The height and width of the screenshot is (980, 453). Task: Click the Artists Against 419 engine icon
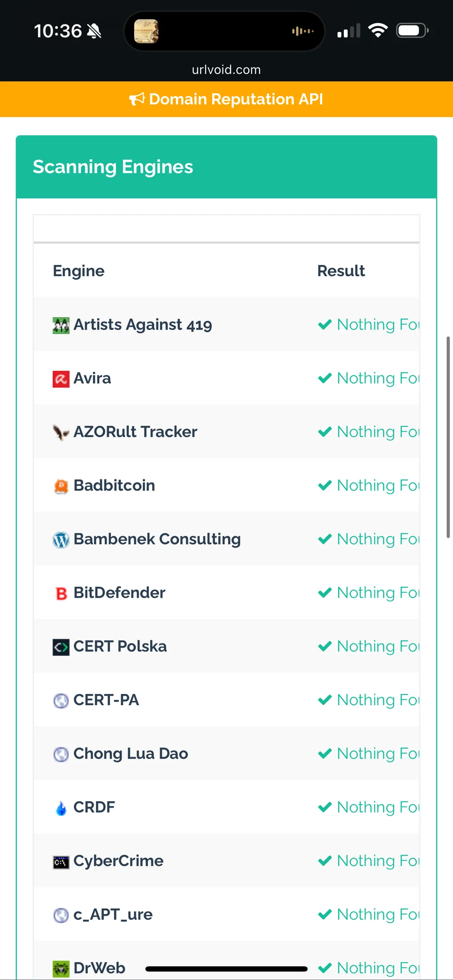(61, 325)
